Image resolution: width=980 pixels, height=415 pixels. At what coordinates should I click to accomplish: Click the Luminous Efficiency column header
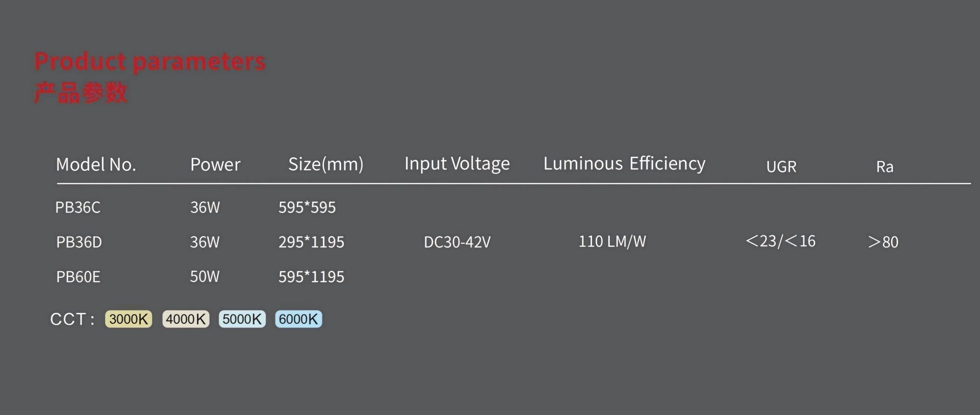click(624, 164)
